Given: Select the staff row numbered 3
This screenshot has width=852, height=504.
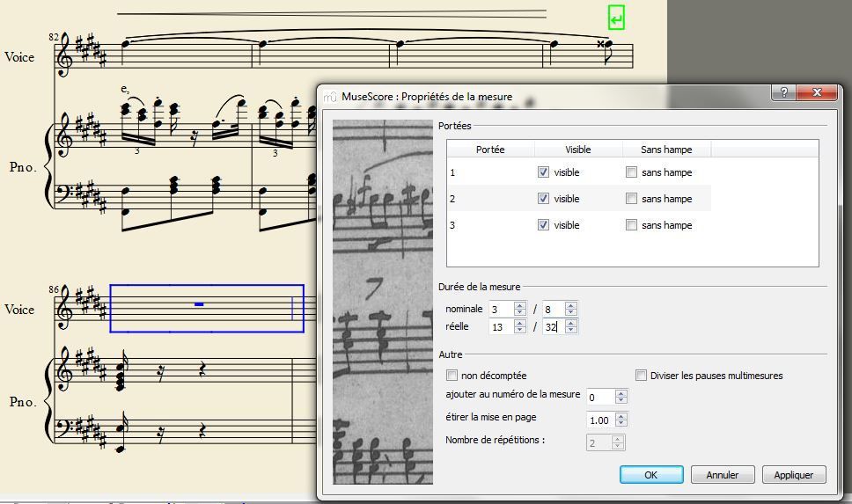Looking at the screenshot, I should coord(579,224).
